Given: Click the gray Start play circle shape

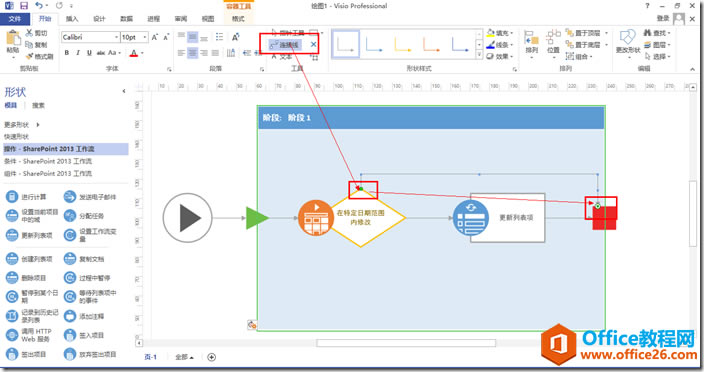Looking at the screenshot, I should coord(187,218).
